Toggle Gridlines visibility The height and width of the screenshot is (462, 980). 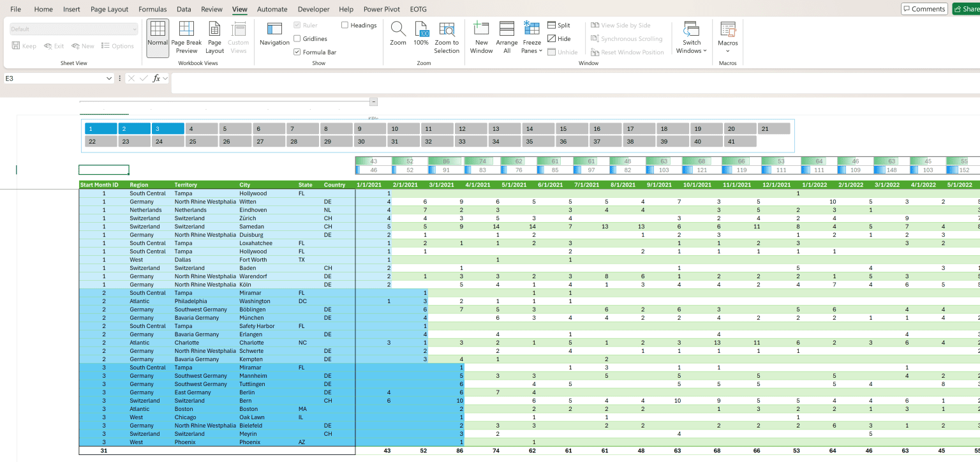click(x=297, y=38)
